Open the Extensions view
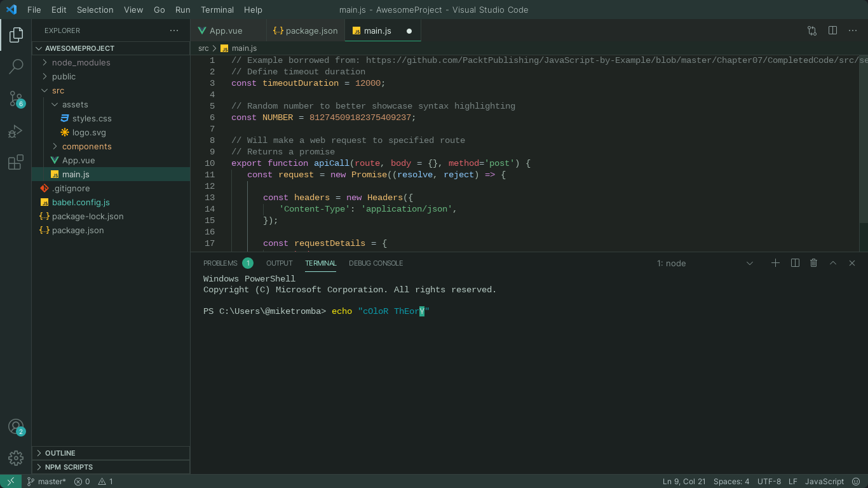Image resolution: width=868 pixels, height=488 pixels. 16,162
